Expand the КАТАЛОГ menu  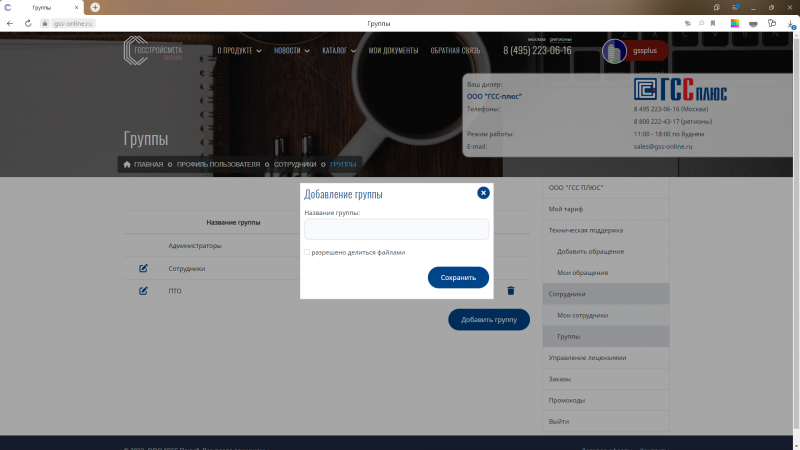pyautogui.click(x=339, y=51)
